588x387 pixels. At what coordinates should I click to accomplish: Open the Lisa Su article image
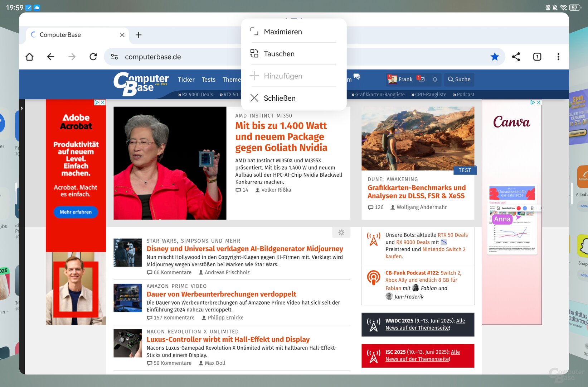(170, 163)
